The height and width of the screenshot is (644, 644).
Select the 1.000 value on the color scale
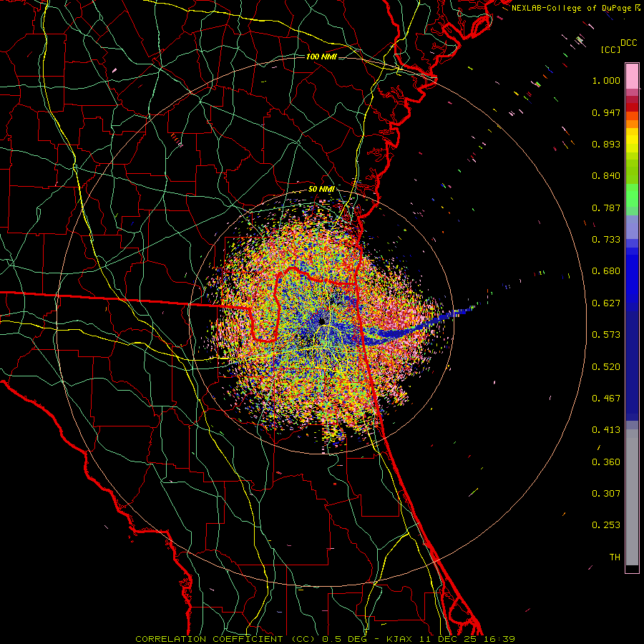tap(606, 80)
